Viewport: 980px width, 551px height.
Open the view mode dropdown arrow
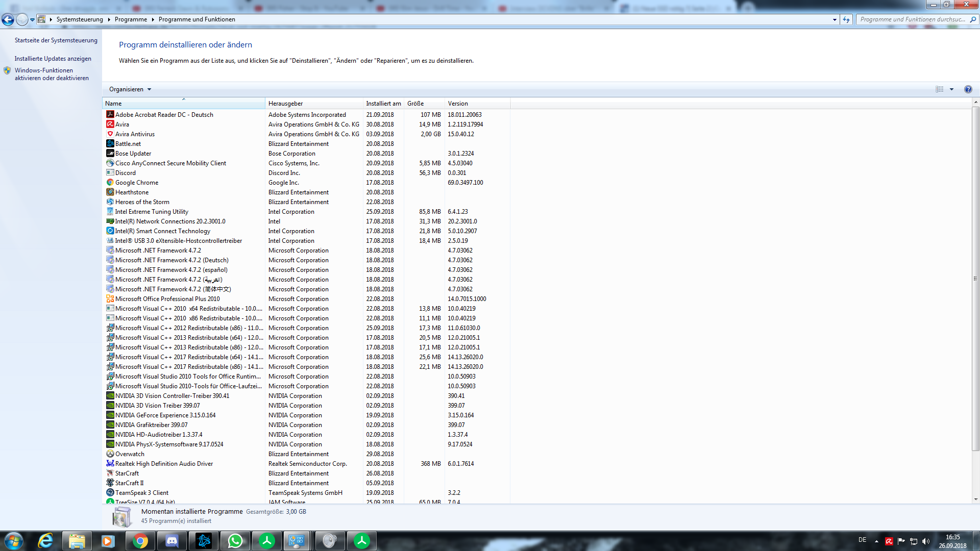click(951, 89)
